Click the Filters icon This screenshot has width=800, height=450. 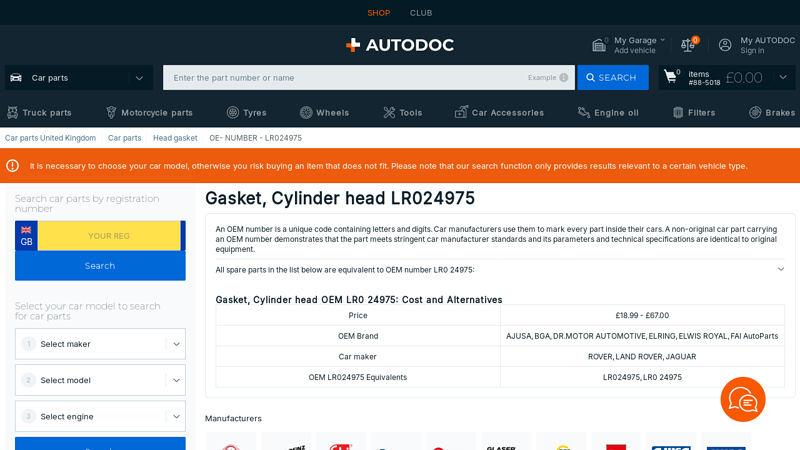[678, 112]
